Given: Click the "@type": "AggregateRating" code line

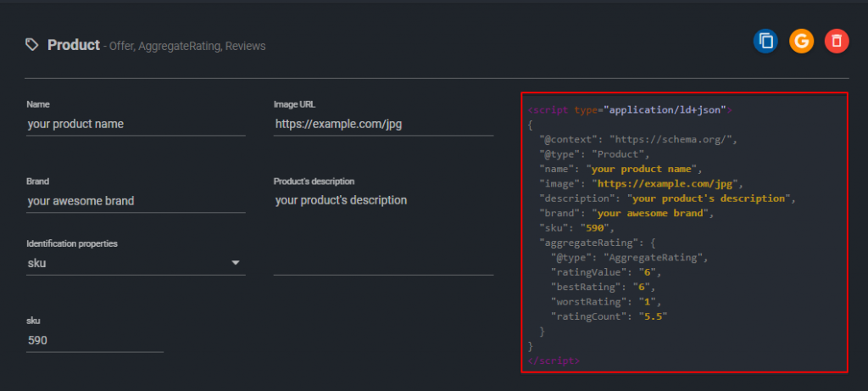Looking at the screenshot, I should point(630,258).
